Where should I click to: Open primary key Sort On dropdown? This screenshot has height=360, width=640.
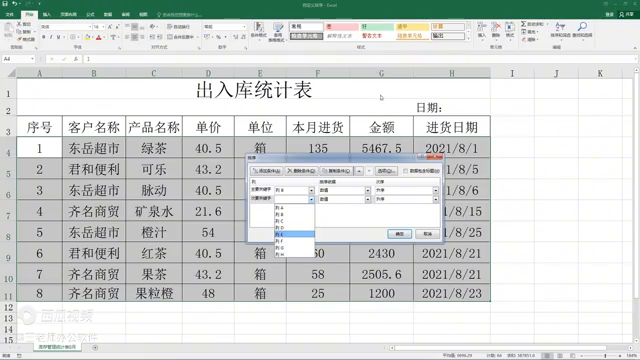pyautogui.click(x=368, y=190)
